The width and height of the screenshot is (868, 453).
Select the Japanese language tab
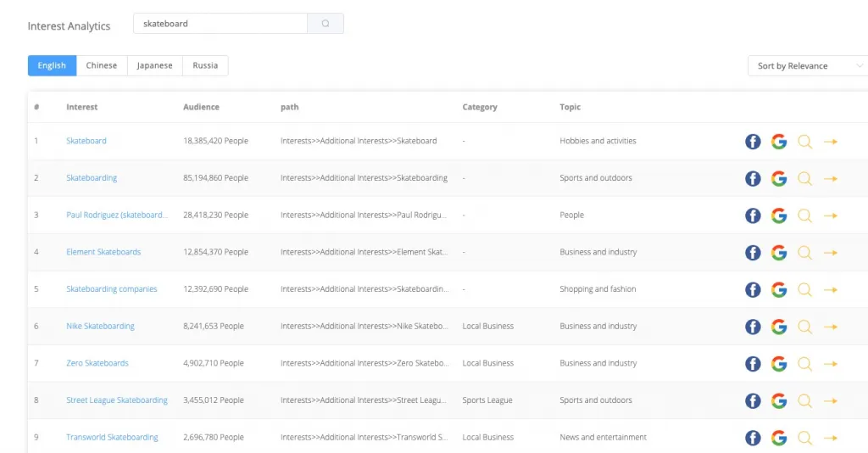(x=154, y=66)
